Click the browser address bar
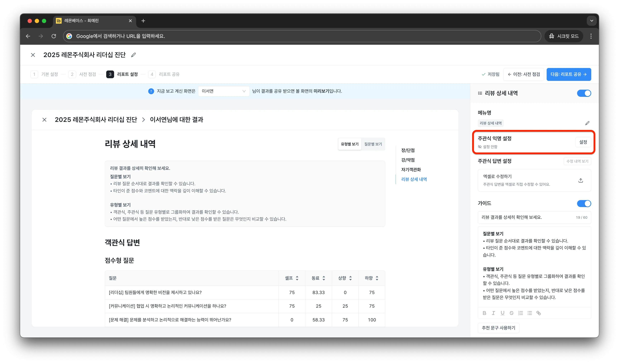 click(x=302, y=36)
